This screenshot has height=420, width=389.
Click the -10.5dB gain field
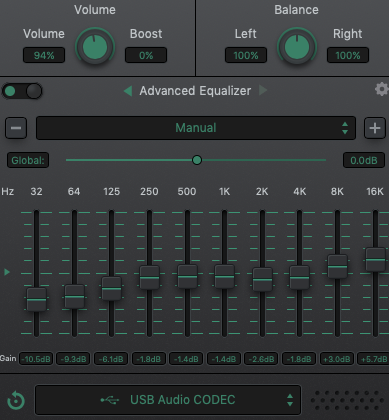coord(36,359)
